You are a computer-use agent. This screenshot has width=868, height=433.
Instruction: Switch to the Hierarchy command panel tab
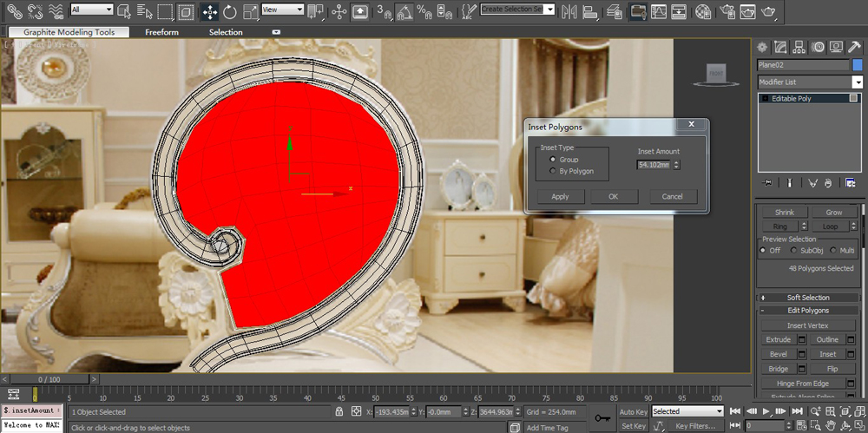click(799, 48)
